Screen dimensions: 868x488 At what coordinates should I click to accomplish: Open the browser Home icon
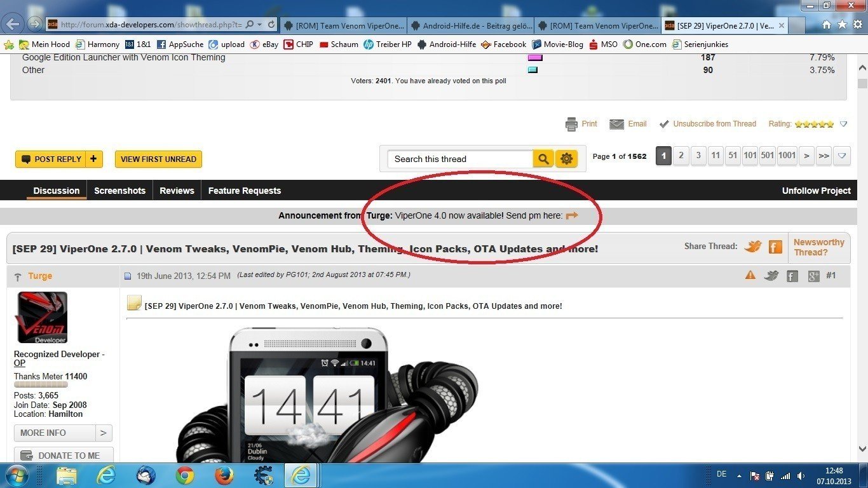[827, 25]
